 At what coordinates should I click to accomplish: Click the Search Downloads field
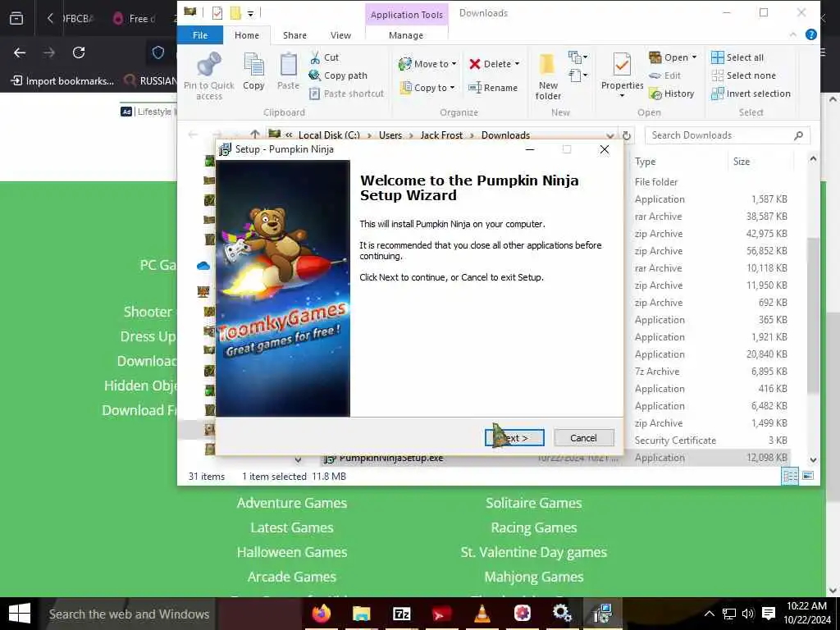(x=727, y=135)
